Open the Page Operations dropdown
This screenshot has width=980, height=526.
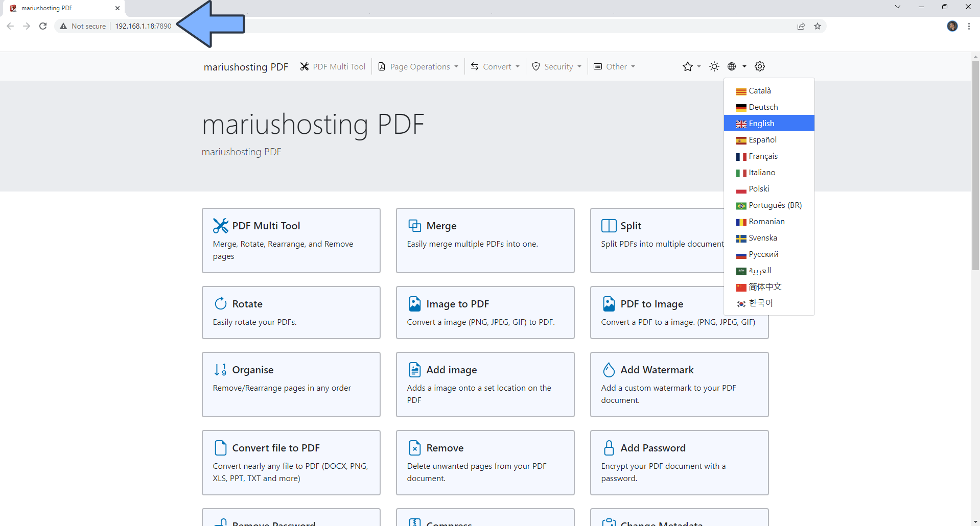point(418,66)
